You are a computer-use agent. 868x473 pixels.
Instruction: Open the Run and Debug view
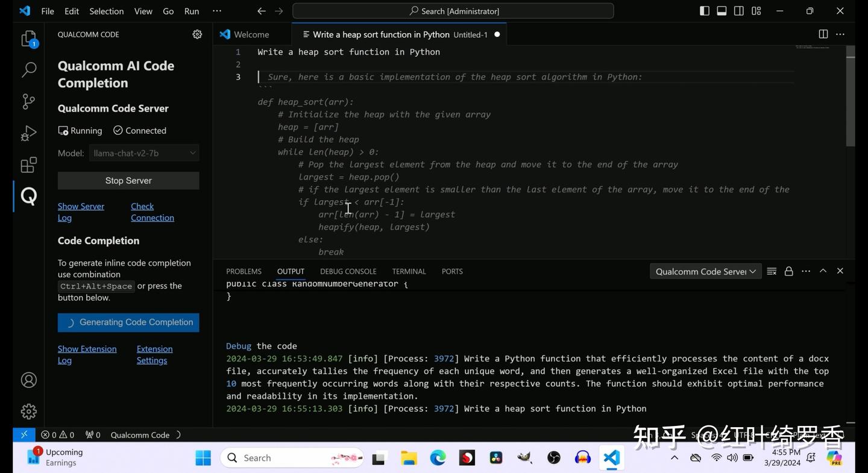(28, 133)
